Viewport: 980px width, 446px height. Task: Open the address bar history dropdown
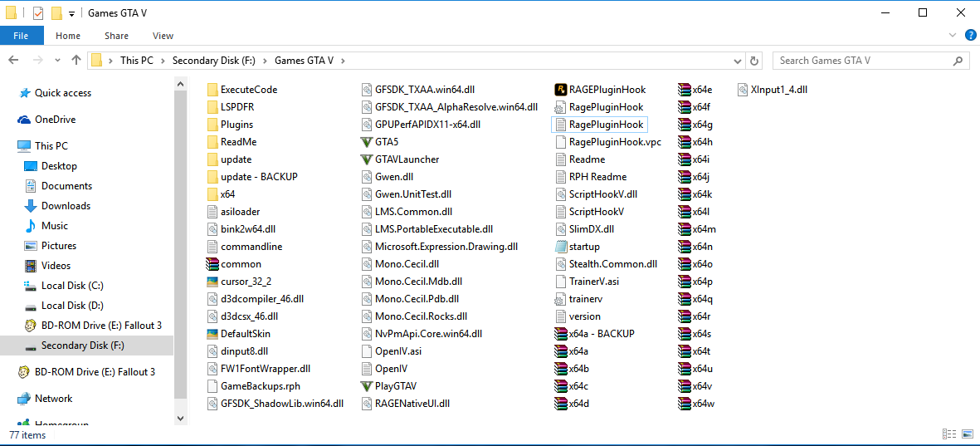pyautogui.click(x=738, y=61)
